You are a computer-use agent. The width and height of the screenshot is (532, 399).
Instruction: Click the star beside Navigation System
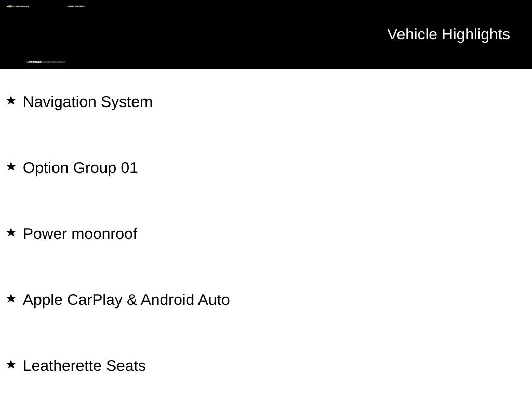[x=11, y=100]
